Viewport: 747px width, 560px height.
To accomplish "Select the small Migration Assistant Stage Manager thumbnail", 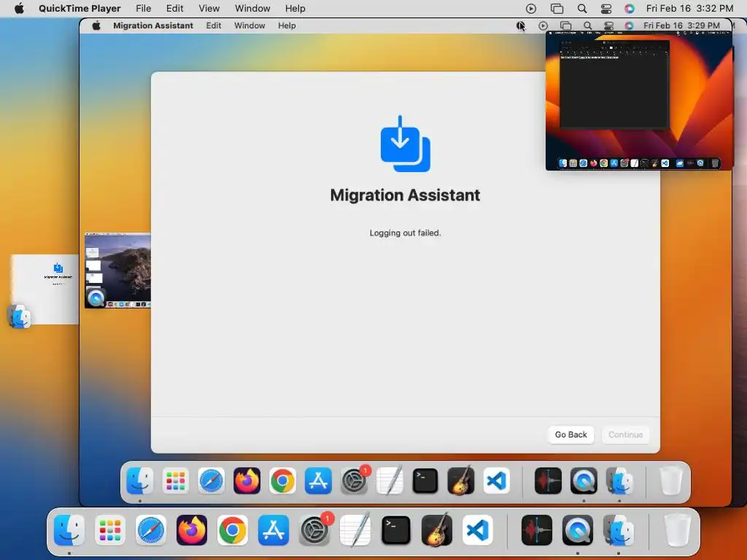I will (x=45, y=289).
